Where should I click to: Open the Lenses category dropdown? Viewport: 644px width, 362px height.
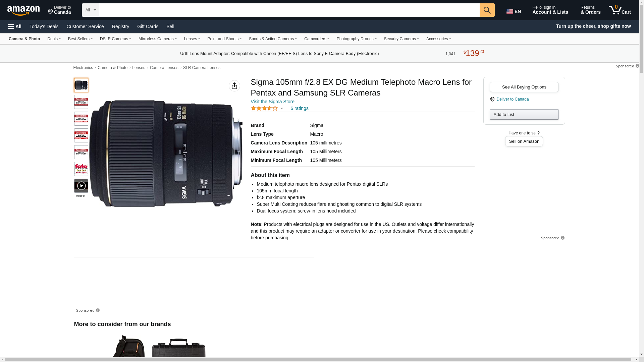[192, 39]
